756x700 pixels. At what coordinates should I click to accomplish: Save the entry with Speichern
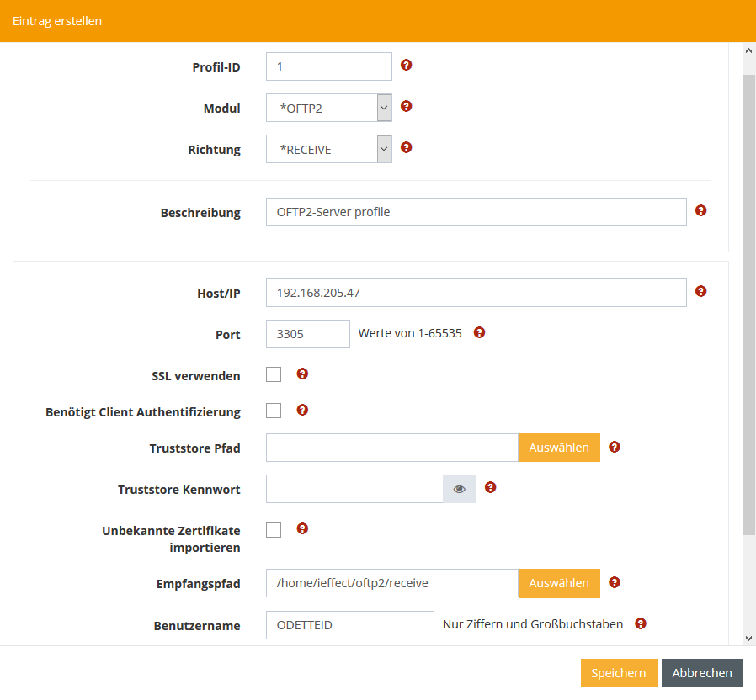618,673
